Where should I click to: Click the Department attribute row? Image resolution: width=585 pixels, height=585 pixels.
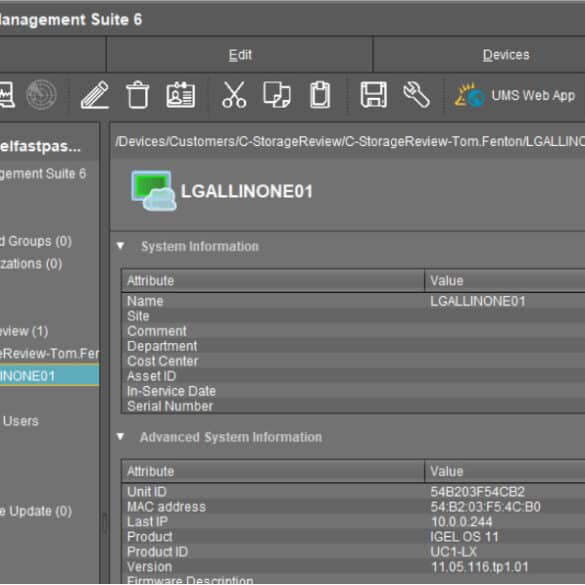click(x=353, y=346)
